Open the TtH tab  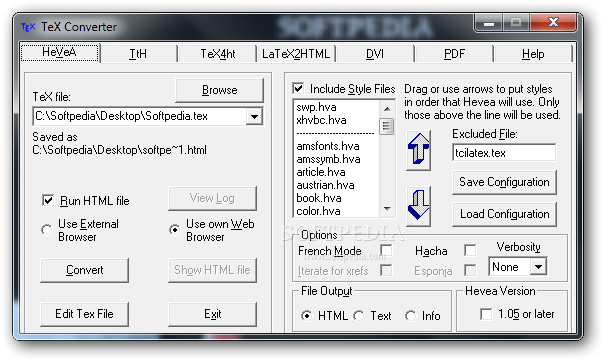(138, 54)
